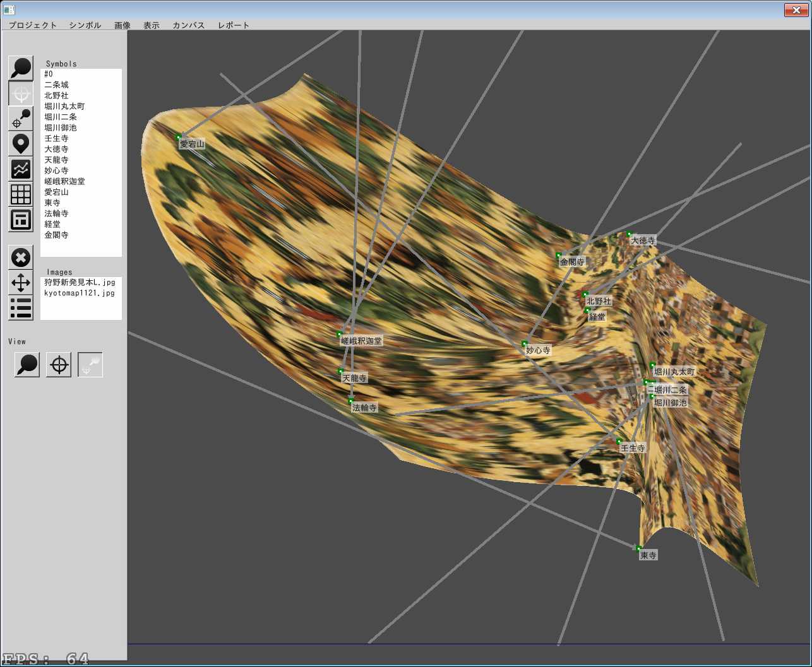Click the faded pin-crosshair icon under View

90,365
